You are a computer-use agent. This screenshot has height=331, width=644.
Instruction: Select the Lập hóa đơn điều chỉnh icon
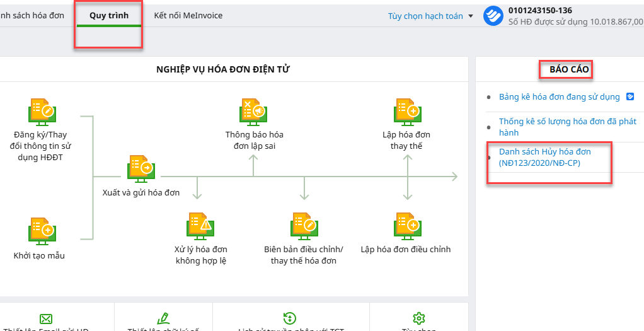[x=406, y=225]
